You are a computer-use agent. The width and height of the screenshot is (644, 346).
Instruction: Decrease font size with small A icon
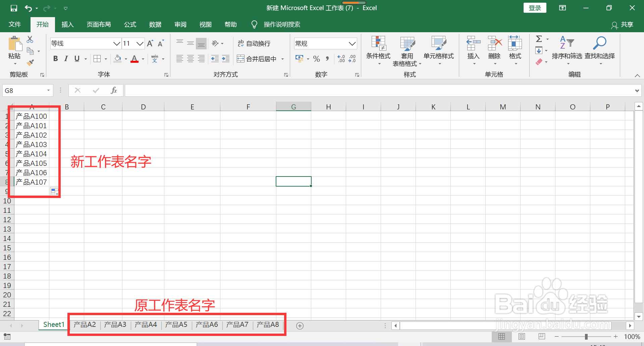(161, 43)
